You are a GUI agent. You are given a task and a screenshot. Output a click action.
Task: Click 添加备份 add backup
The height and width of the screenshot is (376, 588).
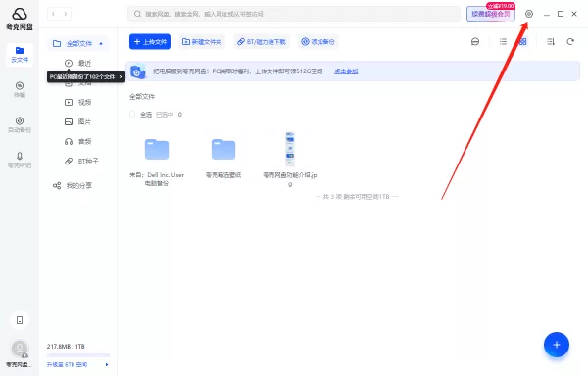pos(318,41)
